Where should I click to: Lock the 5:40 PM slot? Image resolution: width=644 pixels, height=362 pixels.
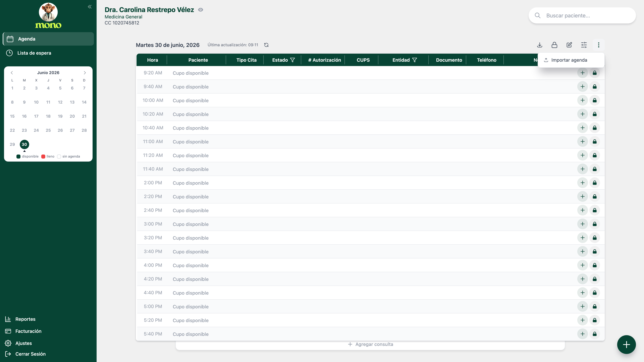[595, 334]
